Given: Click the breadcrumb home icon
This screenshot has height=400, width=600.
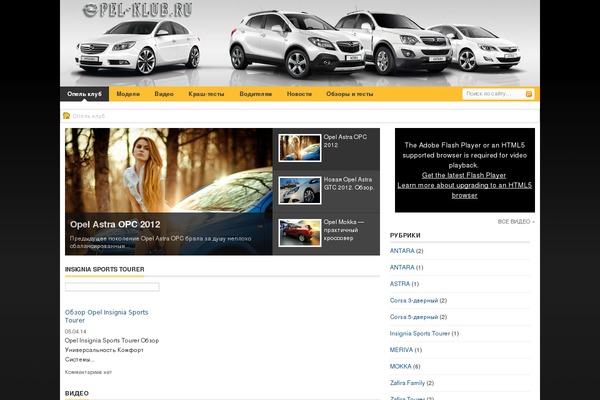Looking at the screenshot, I should pos(67,116).
